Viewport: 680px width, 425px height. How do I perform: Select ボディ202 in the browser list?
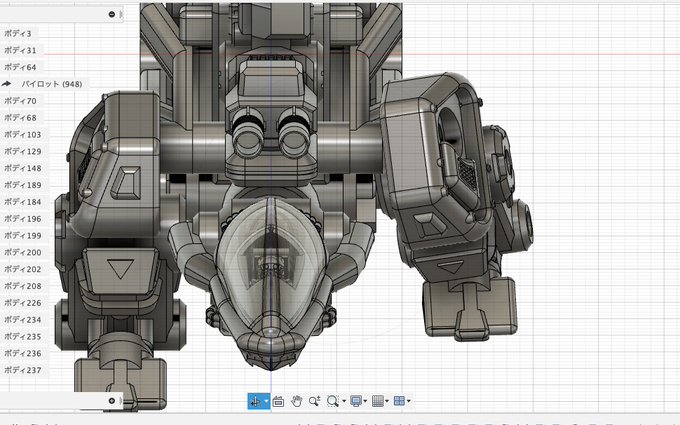click(23, 269)
